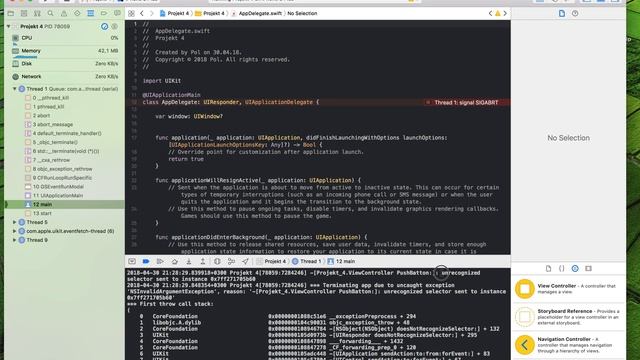Screen dimensions: 640x360
Task: Show the Code Snippet library
Action: pyautogui.click(x=562, y=269)
